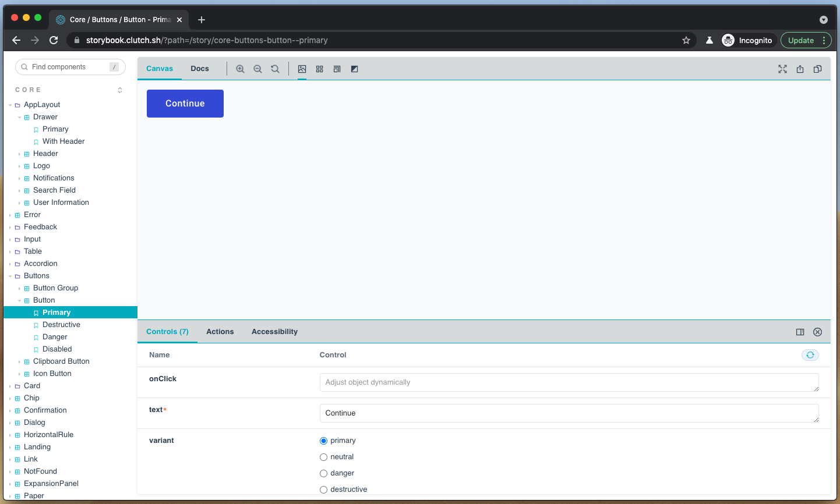
Task: Copy canvas link icon
Action: coord(817,69)
